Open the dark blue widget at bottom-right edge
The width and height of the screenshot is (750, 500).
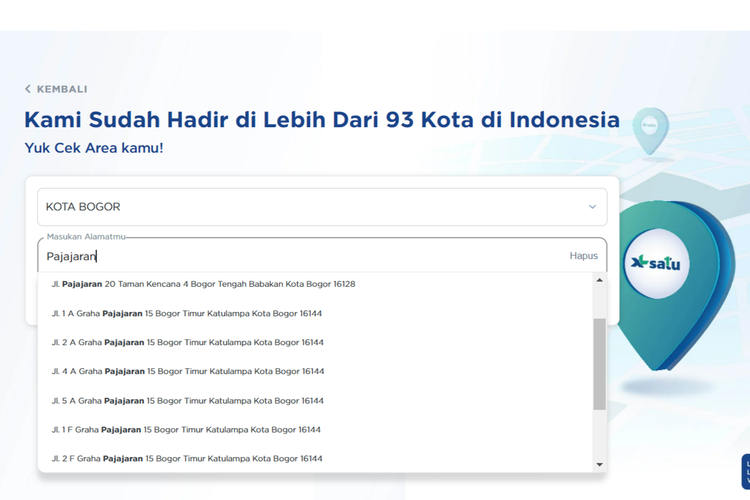click(745, 471)
